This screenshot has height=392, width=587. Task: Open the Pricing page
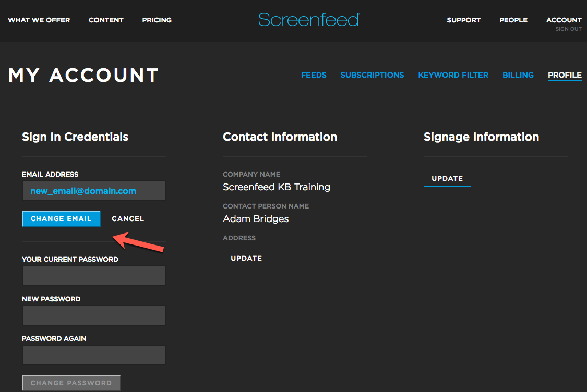click(x=157, y=20)
